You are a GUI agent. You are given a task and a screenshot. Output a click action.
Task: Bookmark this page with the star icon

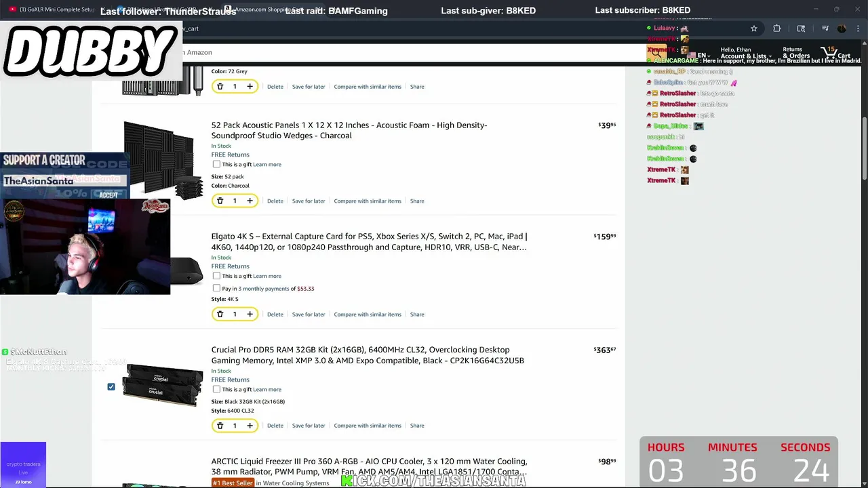tap(753, 28)
